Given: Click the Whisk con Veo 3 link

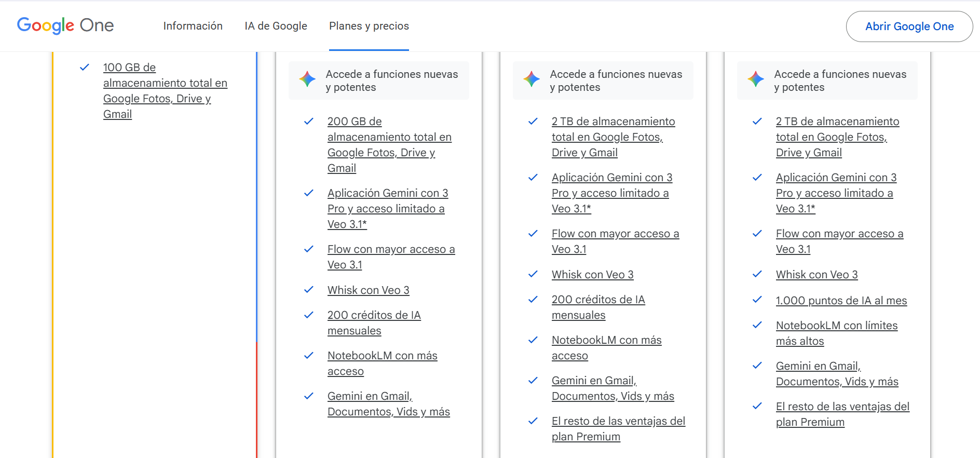Looking at the screenshot, I should point(369,290).
